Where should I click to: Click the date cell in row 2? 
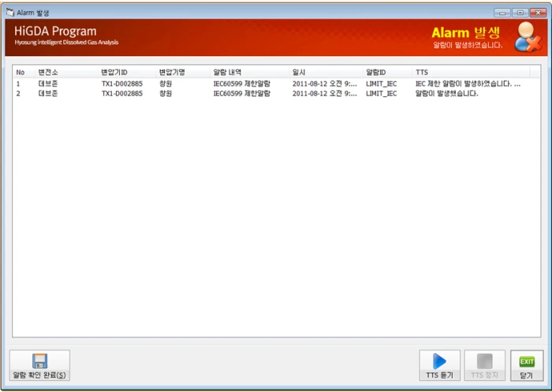(325, 93)
